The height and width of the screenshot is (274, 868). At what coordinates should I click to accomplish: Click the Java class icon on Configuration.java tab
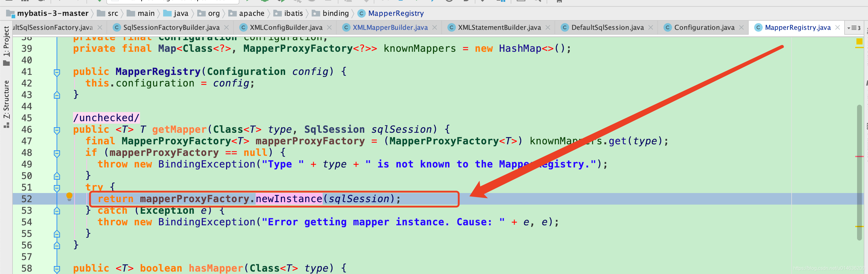(x=667, y=28)
